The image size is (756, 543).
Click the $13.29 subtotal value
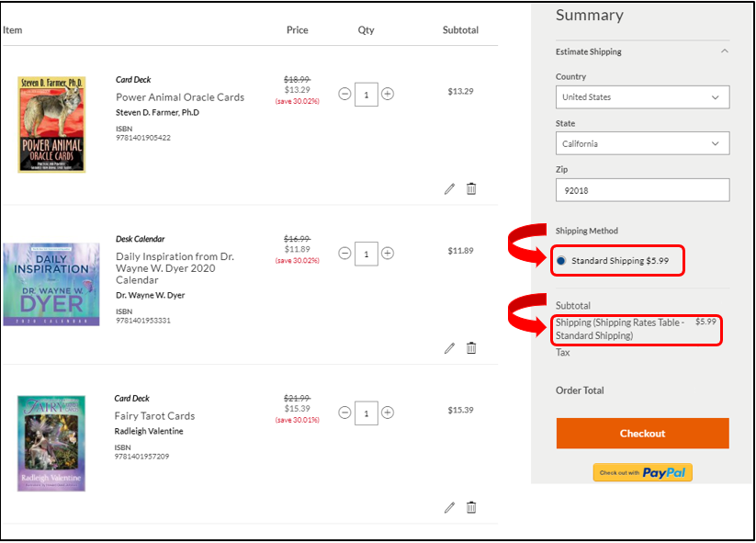[460, 92]
